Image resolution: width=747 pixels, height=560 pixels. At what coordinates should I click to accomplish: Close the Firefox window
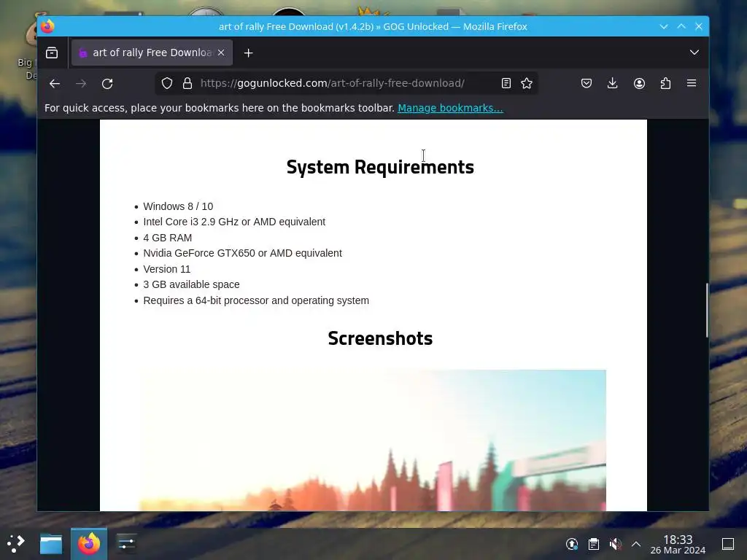coord(699,27)
